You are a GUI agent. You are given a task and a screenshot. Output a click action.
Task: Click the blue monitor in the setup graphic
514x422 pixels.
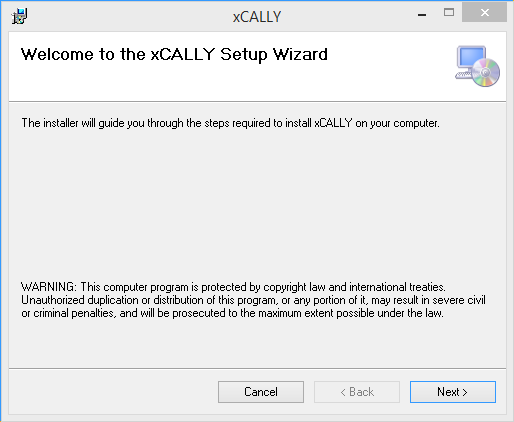471,58
